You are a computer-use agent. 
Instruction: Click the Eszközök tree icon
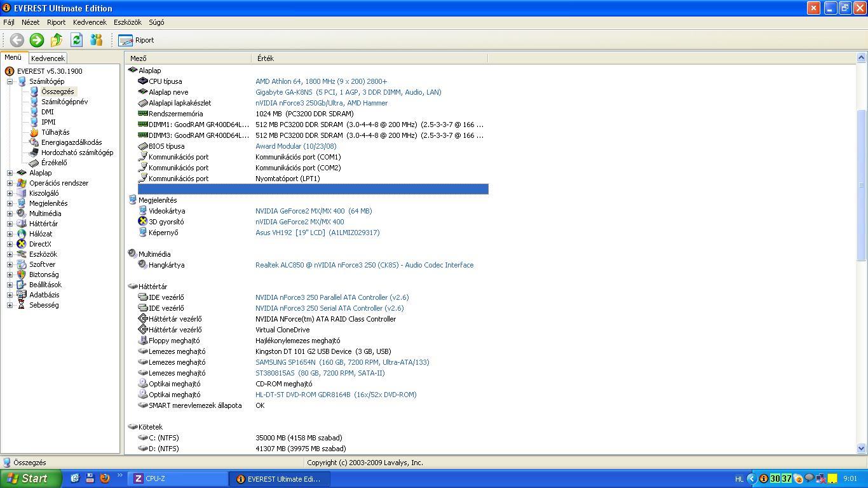pyautogui.click(x=22, y=254)
